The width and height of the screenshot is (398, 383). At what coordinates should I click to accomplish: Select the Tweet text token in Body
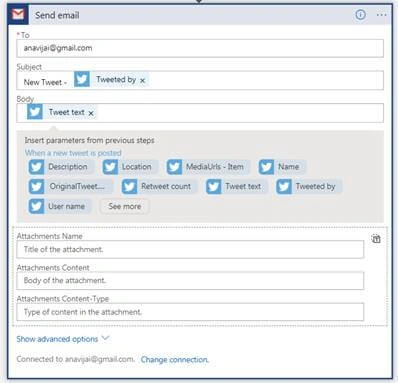click(x=61, y=112)
